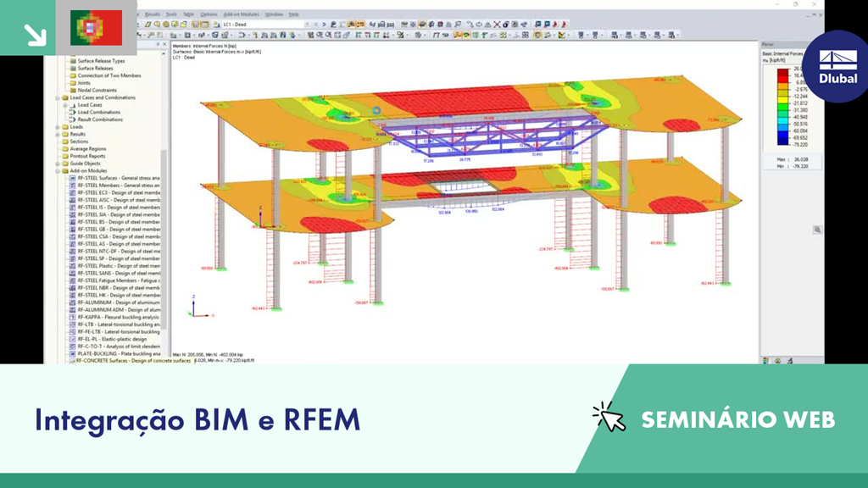Open the Results menu
This screenshot has height=488, width=868.
[153, 14]
